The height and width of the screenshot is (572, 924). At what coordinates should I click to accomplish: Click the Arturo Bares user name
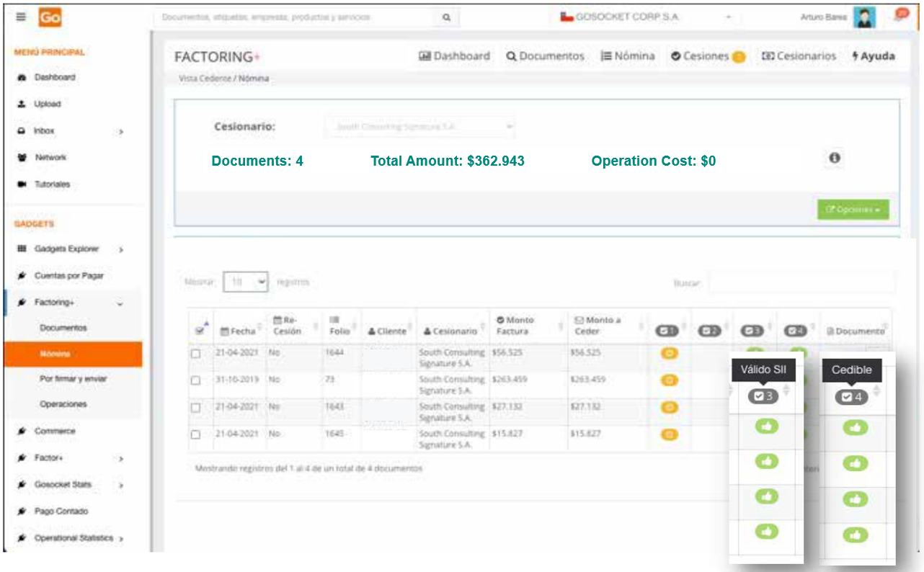[x=824, y=17]
